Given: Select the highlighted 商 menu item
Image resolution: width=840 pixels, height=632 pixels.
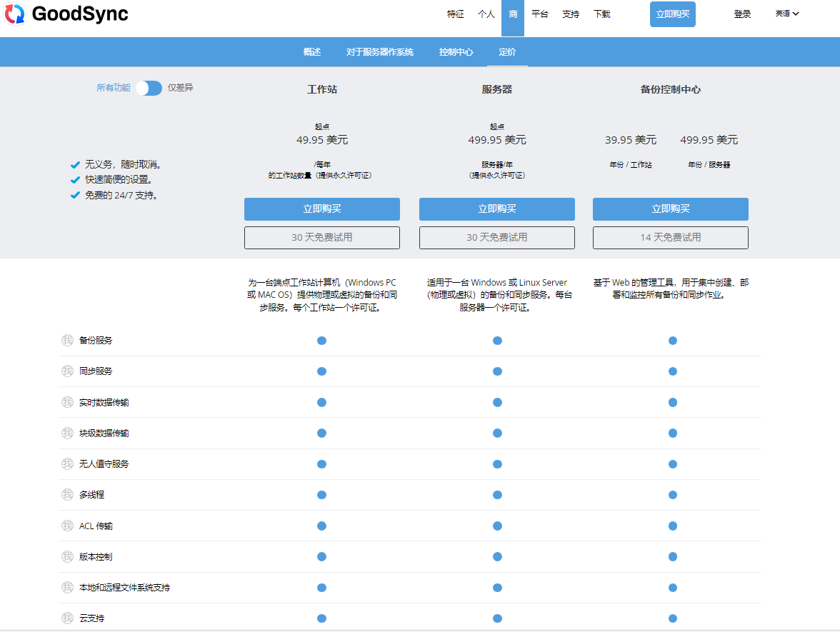Looking at the screenshot, I should [513, 17].
